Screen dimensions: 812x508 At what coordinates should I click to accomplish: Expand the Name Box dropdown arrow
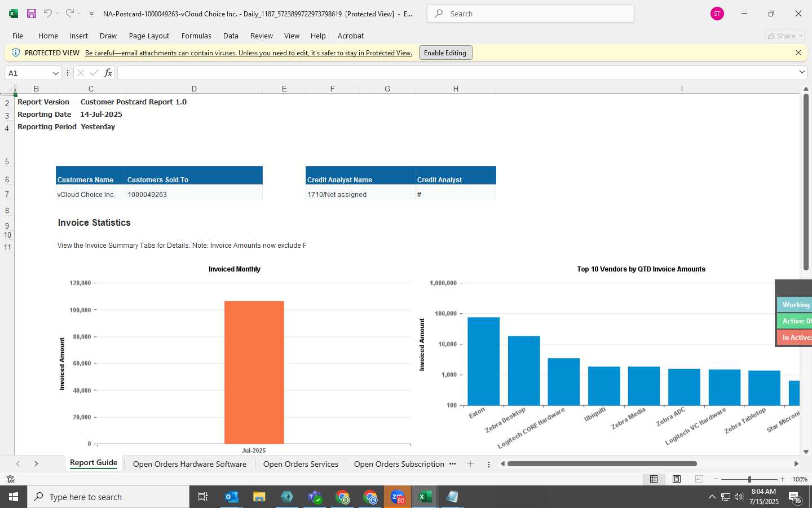[x=55, y=73]
